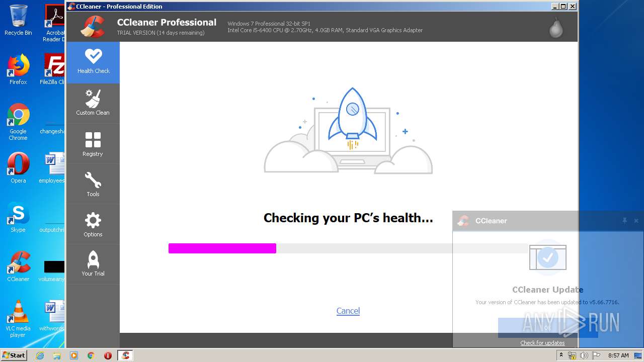The width and height of the screenshot is (644, 362).
Task: Select the Skype desktop shortcut
Action: tap(18, 217)
